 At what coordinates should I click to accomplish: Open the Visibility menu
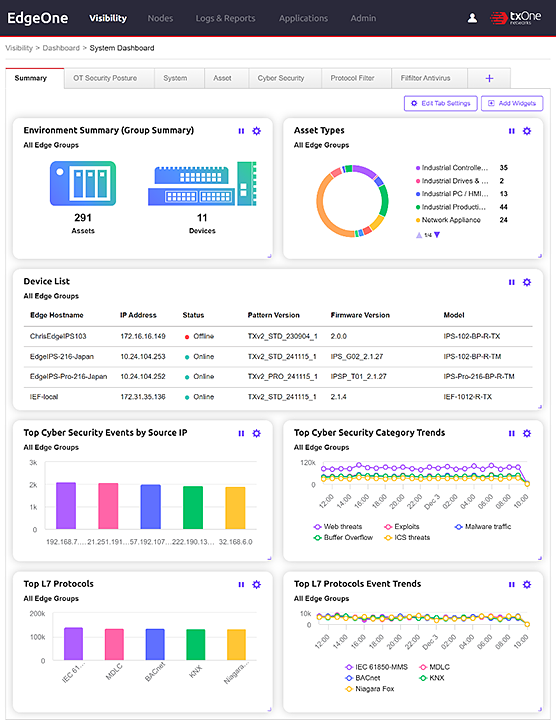click(x=108, y=18)
